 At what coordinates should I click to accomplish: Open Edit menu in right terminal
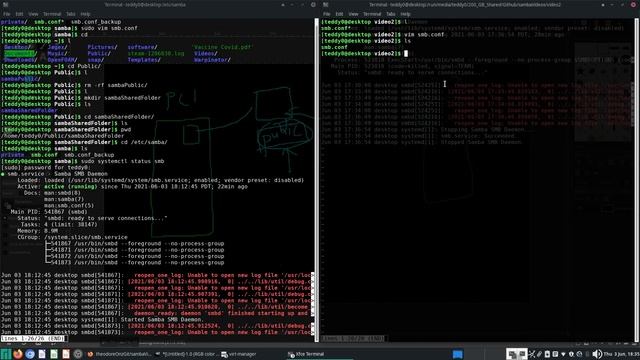point(339,14)
